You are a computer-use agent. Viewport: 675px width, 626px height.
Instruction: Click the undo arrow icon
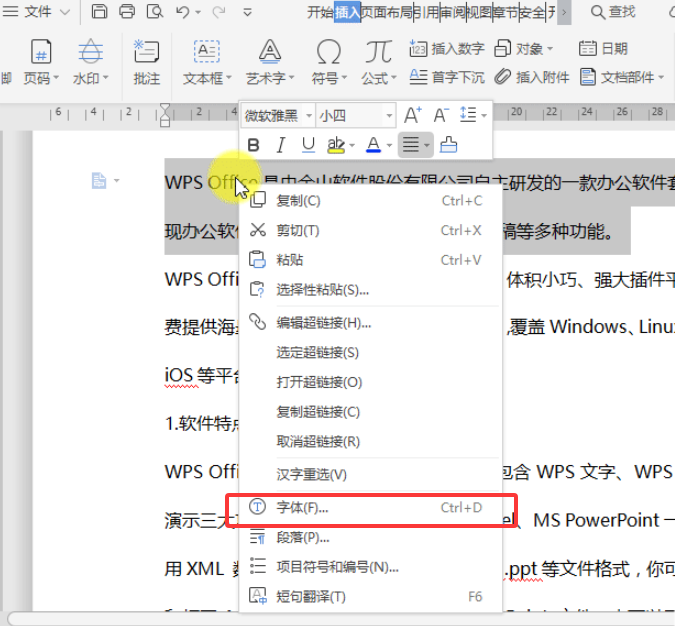click(183, 12)
